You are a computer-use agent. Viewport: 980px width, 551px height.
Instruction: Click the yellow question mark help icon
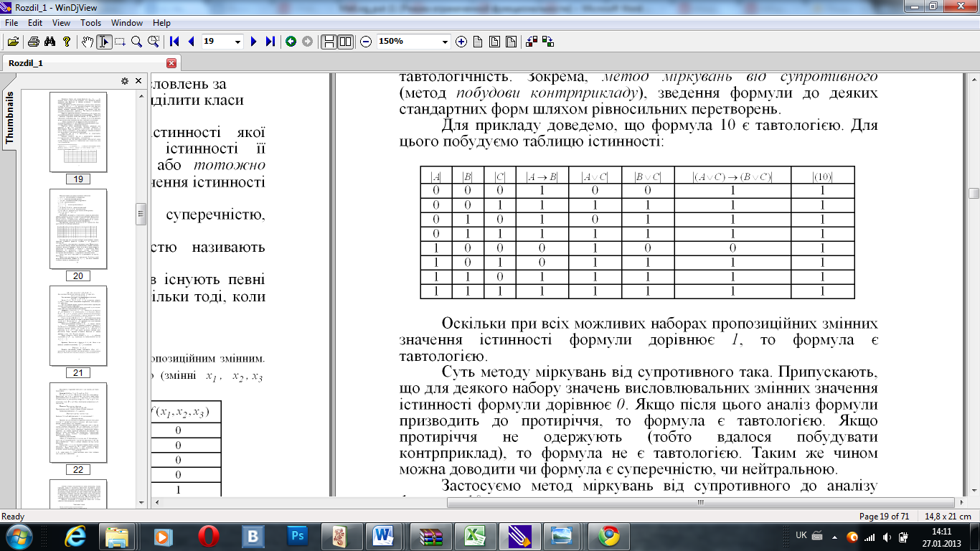[x=67, y=42]
